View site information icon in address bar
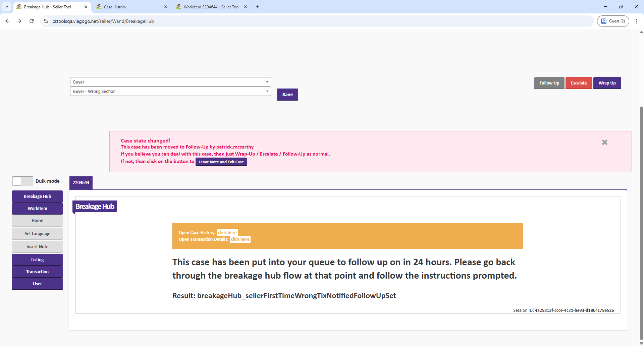The height and width of the screenshot is (346, 644). click(46, 21)
